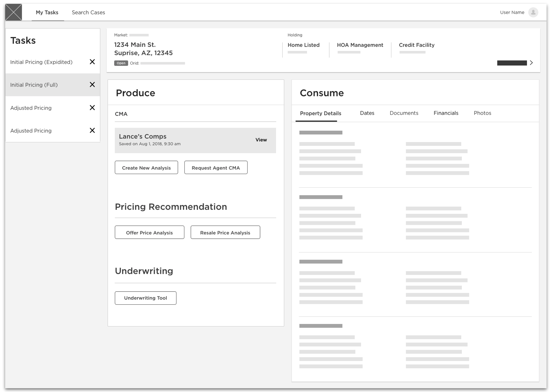552x392 pixels.
Task: Show the Photos tab
Action: (x=482, y=113)
